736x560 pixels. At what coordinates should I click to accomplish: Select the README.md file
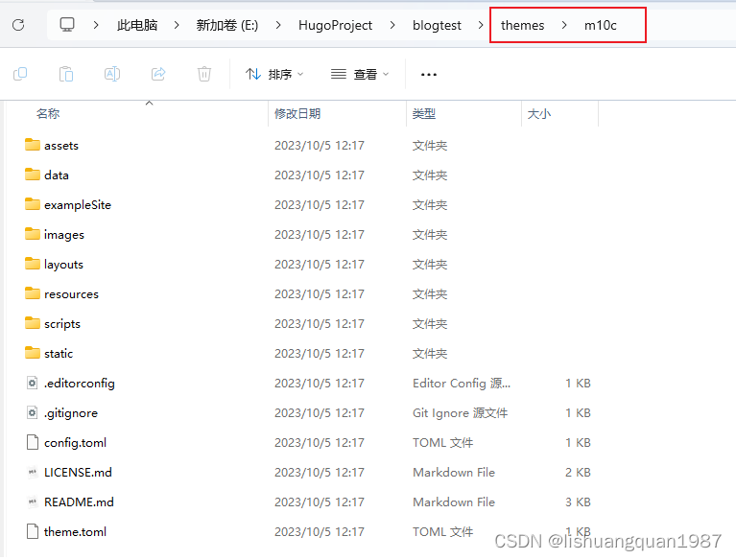(x=79, y=502)
